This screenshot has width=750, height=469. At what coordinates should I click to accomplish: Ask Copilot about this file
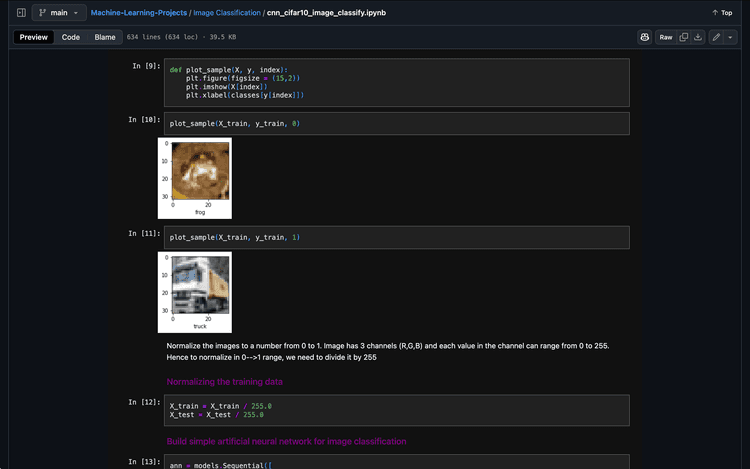(x=645, y=37)
